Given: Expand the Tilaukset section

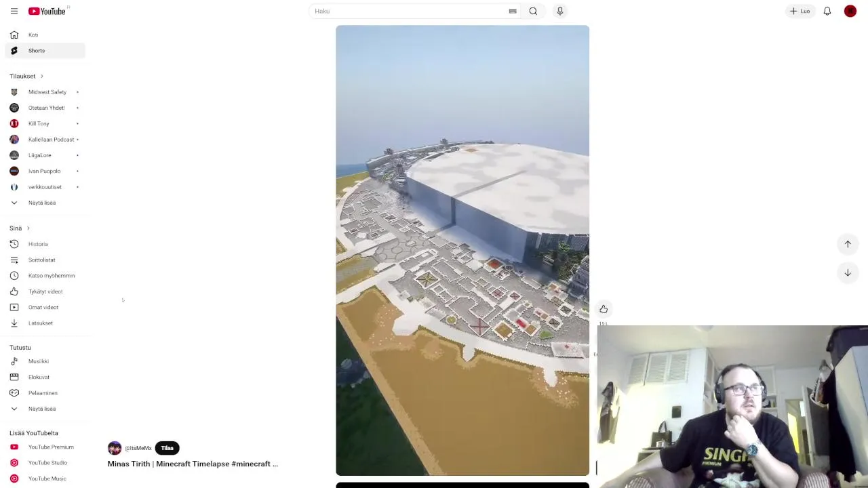Looking at the screenshot, I should tap(26, 76).
